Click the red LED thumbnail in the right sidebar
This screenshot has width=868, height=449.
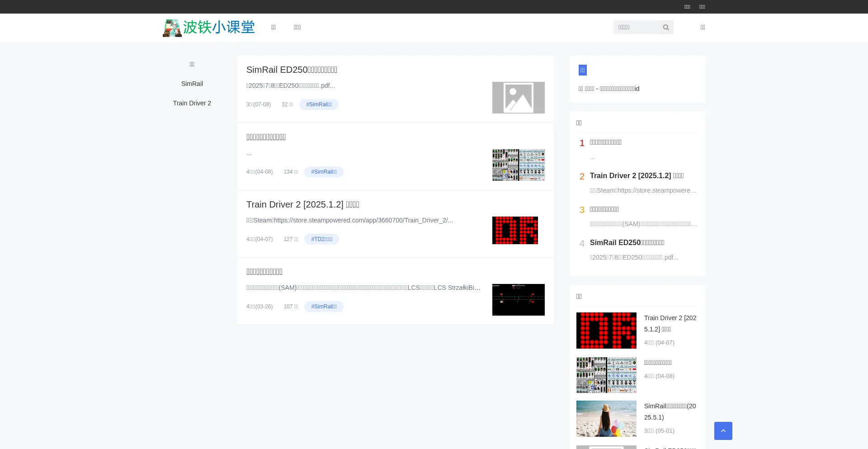coord(606,331)
